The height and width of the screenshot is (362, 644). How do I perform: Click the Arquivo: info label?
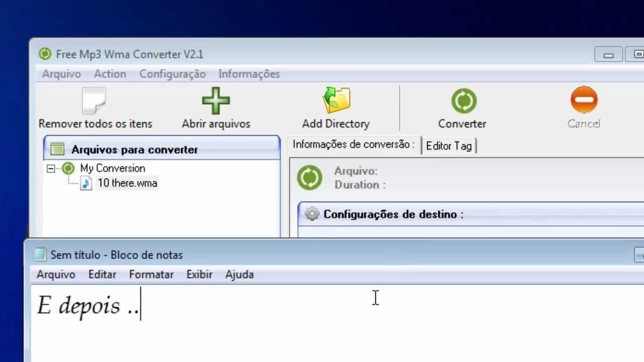click(356, 171)
